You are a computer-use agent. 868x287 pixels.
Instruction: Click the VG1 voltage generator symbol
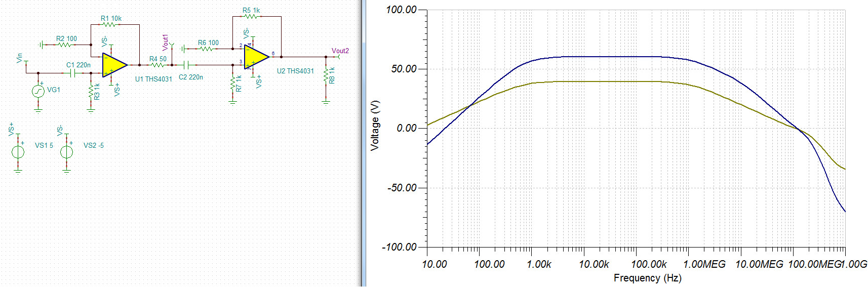38,91
